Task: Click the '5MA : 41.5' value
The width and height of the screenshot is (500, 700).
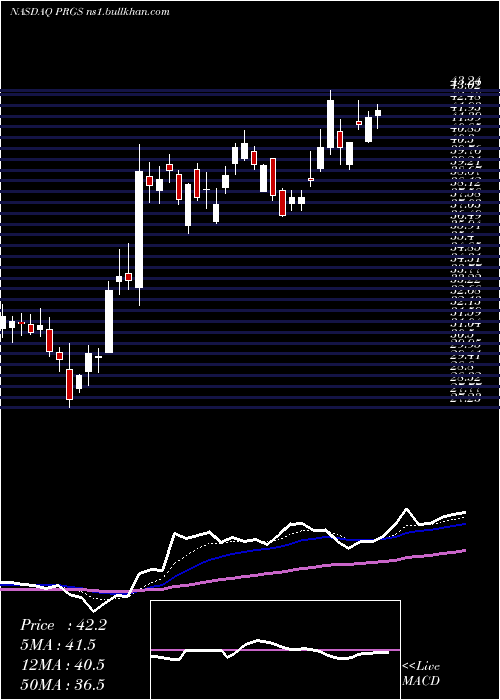Action: pos(58,645)
